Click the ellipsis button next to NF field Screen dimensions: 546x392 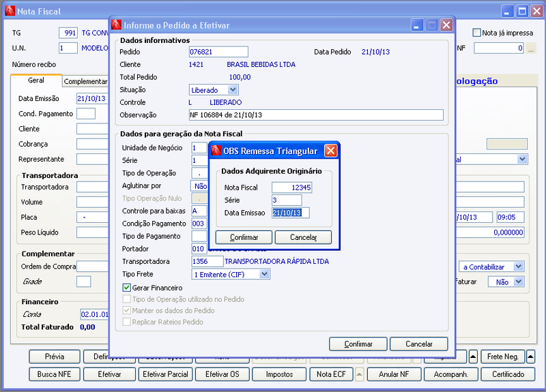click(x=531, y=48)
